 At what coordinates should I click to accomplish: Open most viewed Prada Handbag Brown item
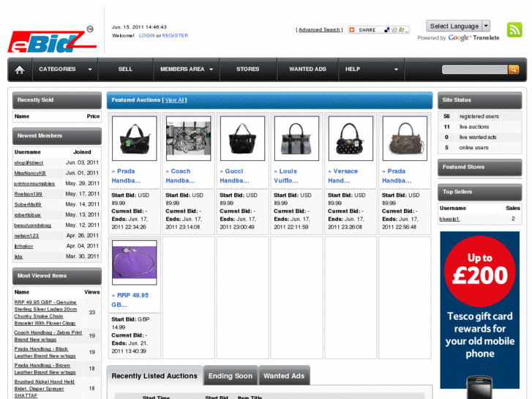tap(45, 369)
